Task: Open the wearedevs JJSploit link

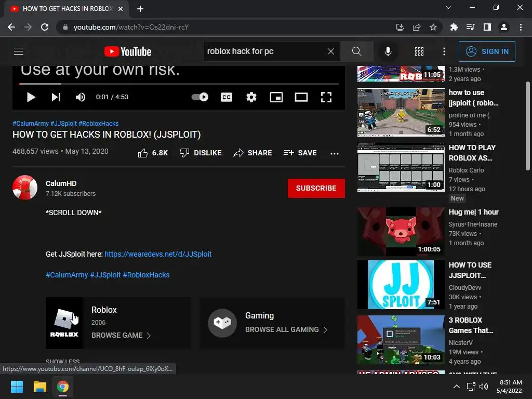Action: click(x=158, y=254)
